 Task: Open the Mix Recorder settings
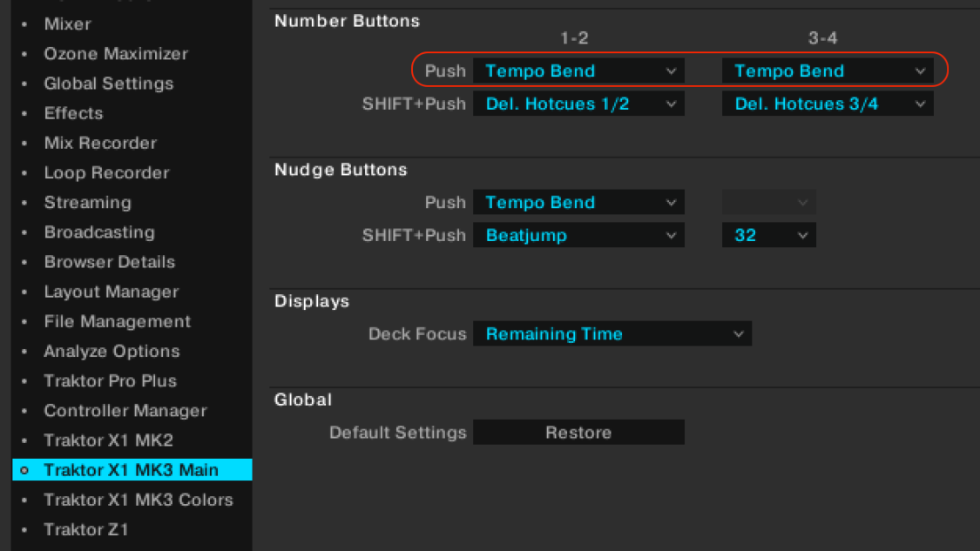[x=101, y=143]
